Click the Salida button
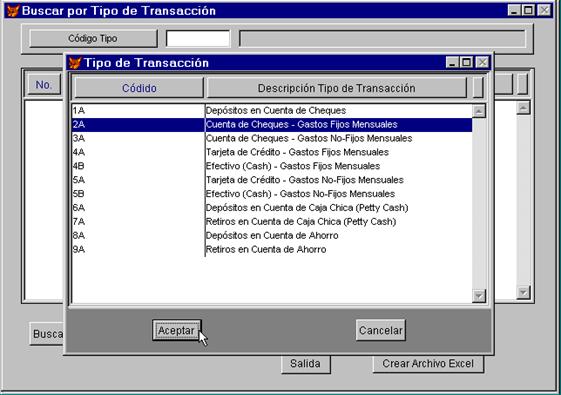 point(305,364)
